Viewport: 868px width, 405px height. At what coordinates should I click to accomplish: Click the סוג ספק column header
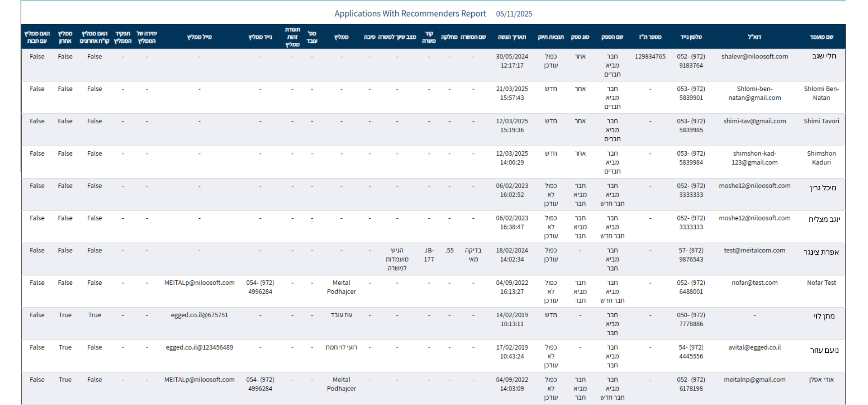coord(580,37)
